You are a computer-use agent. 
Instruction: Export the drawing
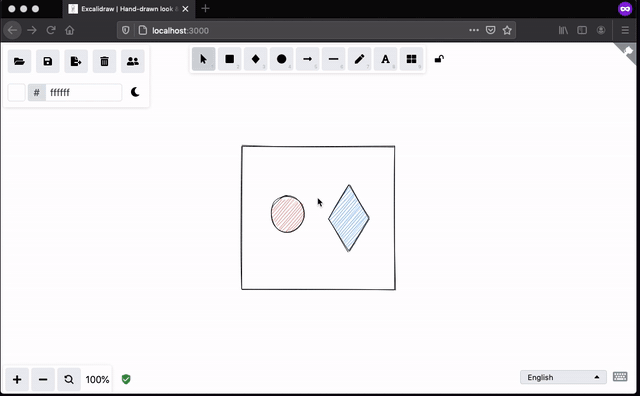coord(76,61)
